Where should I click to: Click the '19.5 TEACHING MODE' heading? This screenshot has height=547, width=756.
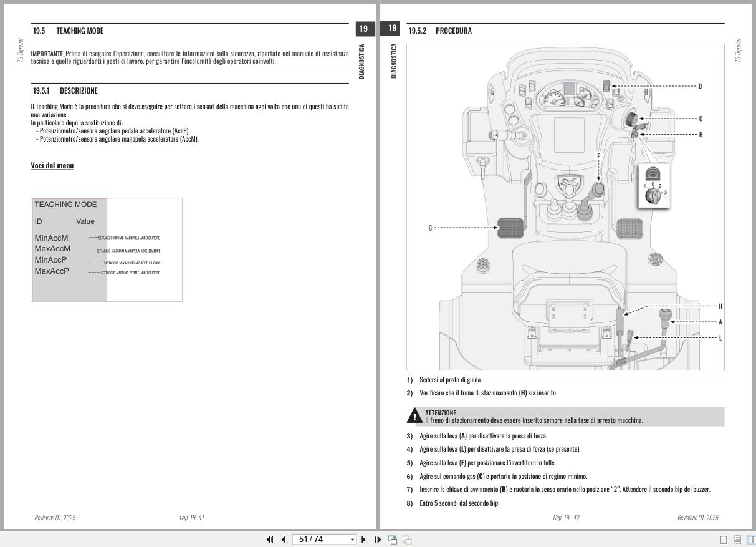point(68,31)
